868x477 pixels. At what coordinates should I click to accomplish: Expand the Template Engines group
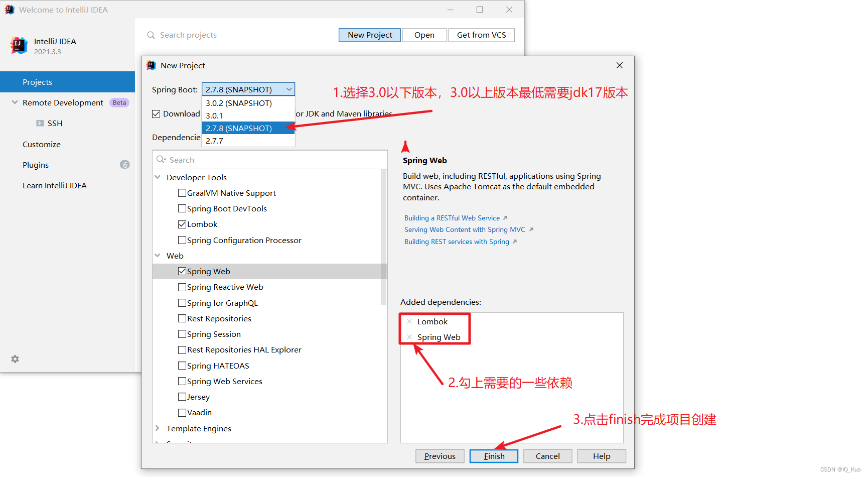(x=158, y=428)
